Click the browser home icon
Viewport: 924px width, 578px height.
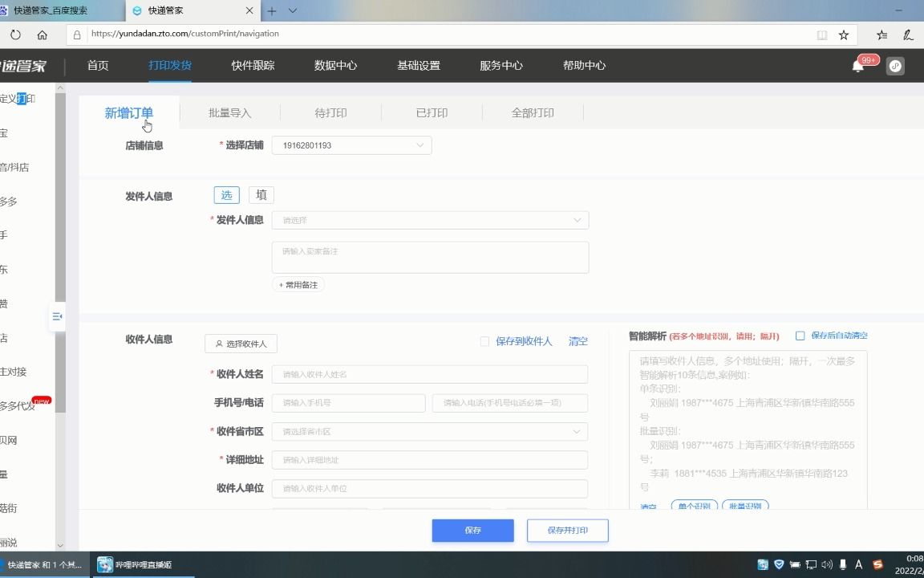tap(42, 35)
